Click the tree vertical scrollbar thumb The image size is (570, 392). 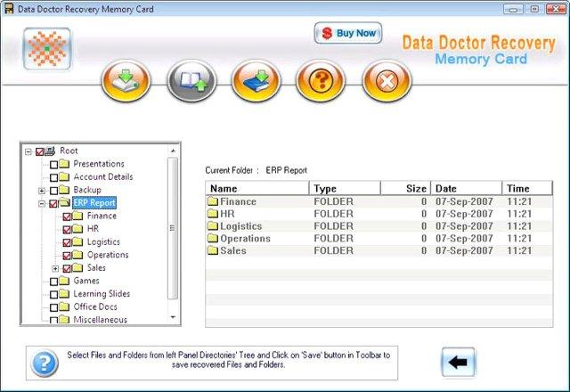click(173, 228)
